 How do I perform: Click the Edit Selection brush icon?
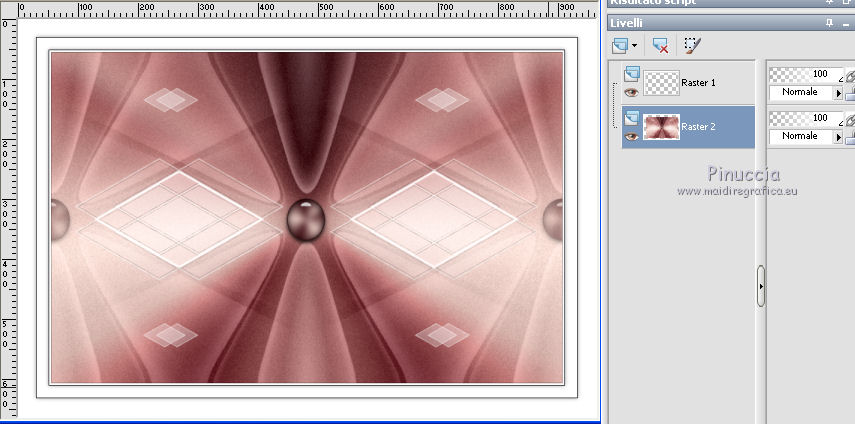pyautogui.click(x=693, y=46)
